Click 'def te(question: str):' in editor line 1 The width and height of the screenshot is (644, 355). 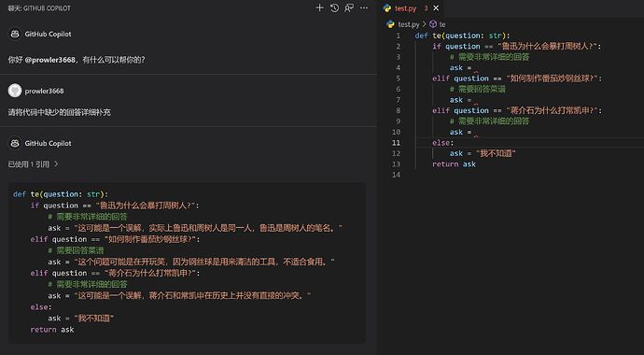tap(462, 35)
